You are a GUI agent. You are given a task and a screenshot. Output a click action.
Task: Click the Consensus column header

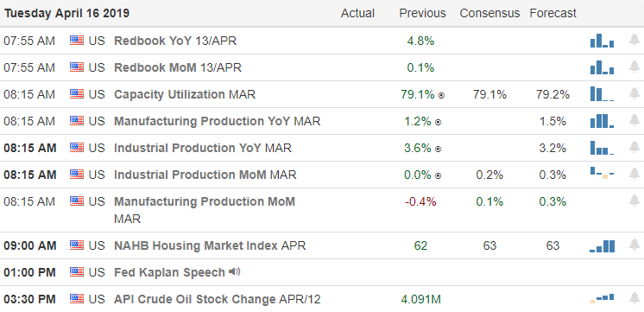489,13
